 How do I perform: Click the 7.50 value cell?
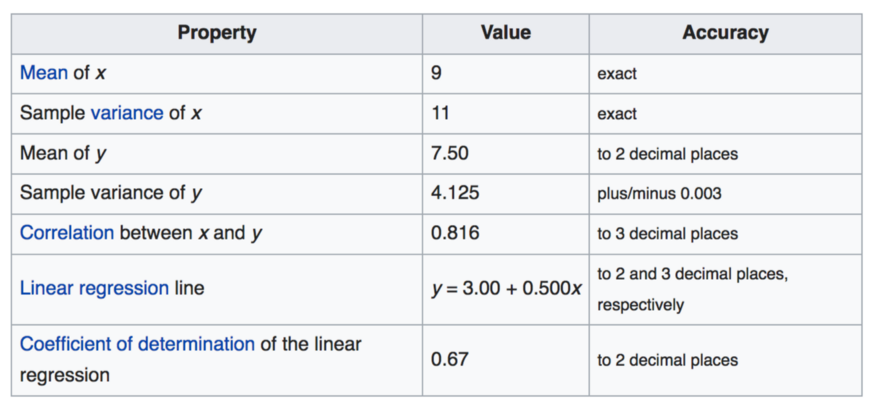click(449, 153)
